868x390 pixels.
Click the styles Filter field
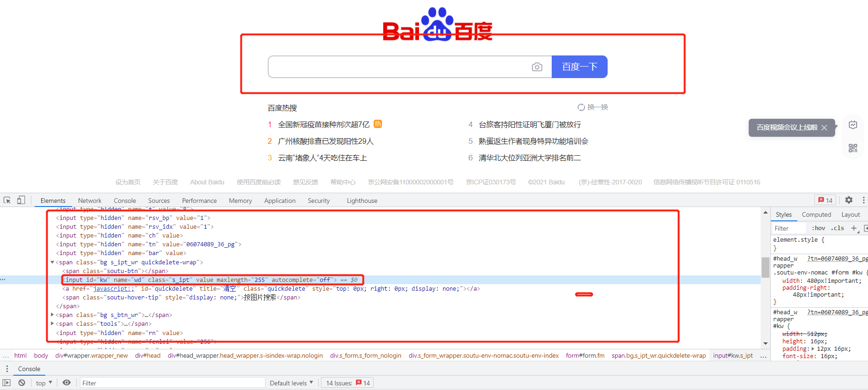pos(789,228)
